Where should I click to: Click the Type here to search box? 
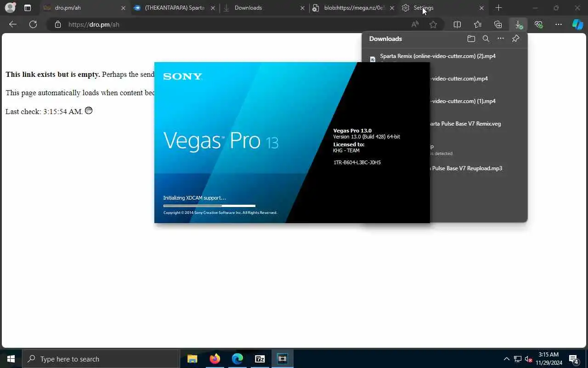tap(101, 359)
